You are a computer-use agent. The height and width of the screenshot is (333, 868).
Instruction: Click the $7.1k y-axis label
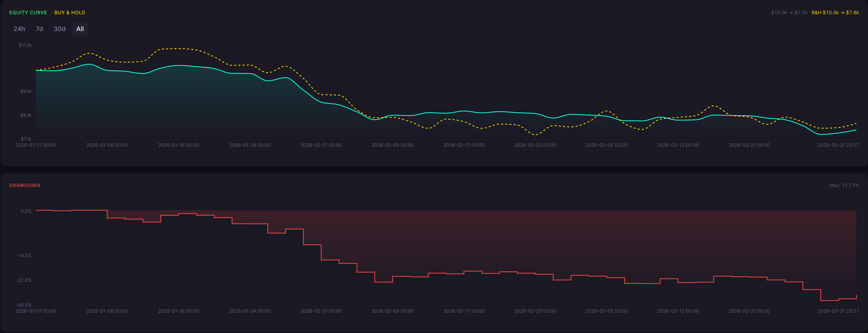(26, 139)
